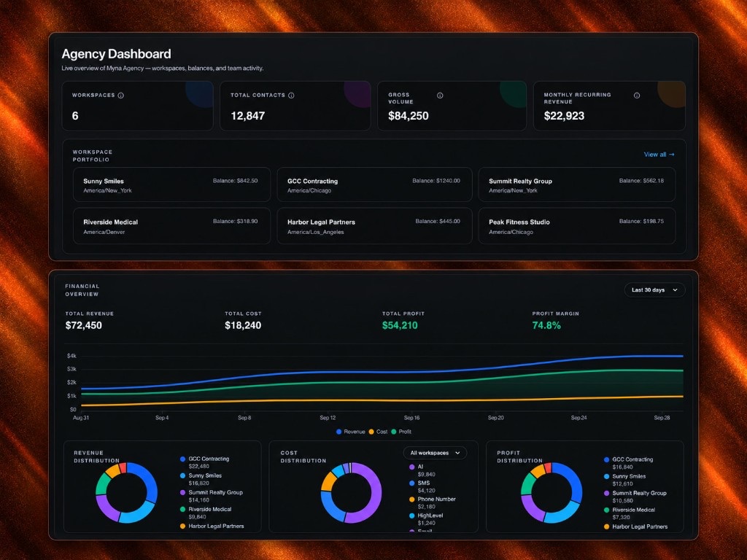This screenshot has width=747, height=560.
Task: Click the Aug 31 label on chart axis
Action: [x=81, y=418]
